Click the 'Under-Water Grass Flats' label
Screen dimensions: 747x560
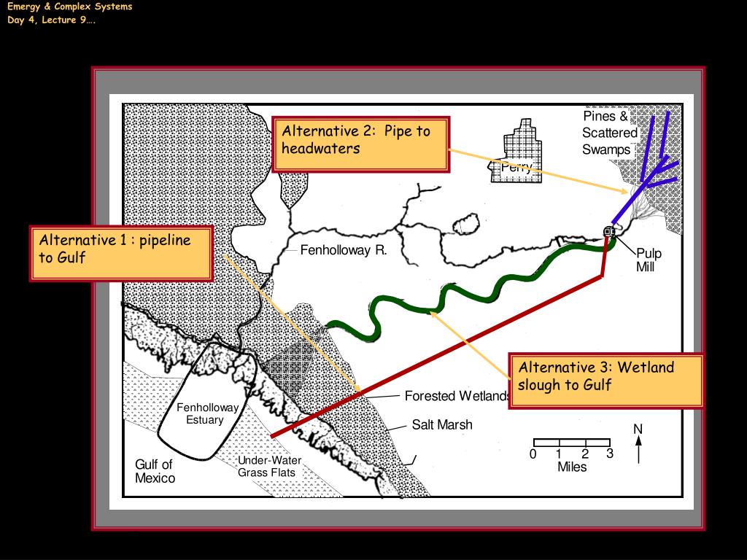269,466
